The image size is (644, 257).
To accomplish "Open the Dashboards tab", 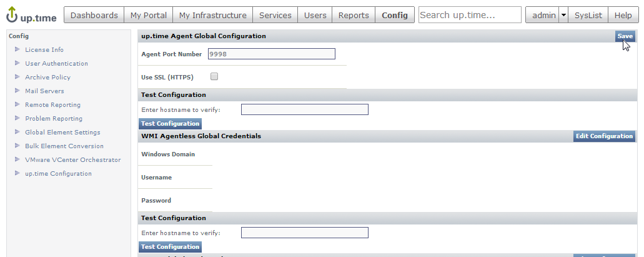I will 94,15.
